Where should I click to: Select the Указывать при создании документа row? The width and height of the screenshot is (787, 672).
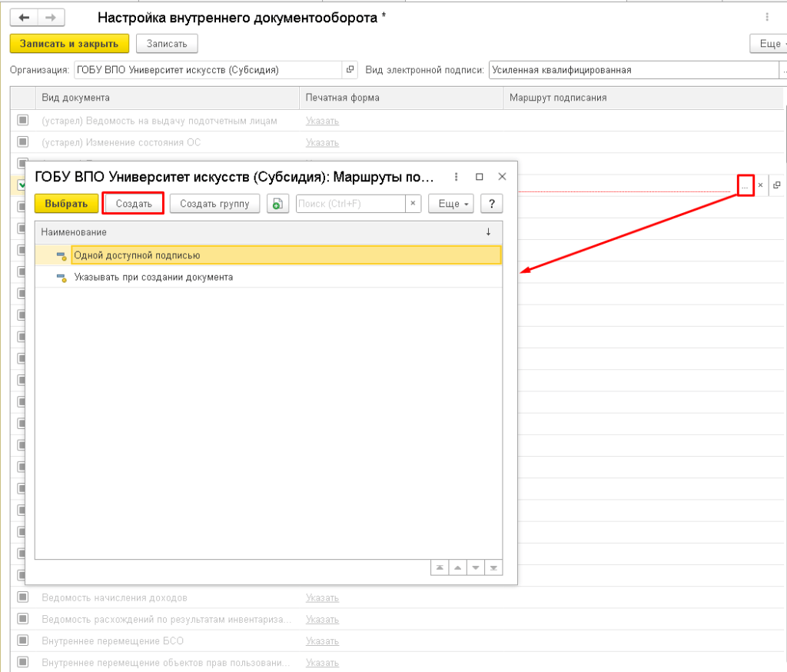click(x=154, y=277)
